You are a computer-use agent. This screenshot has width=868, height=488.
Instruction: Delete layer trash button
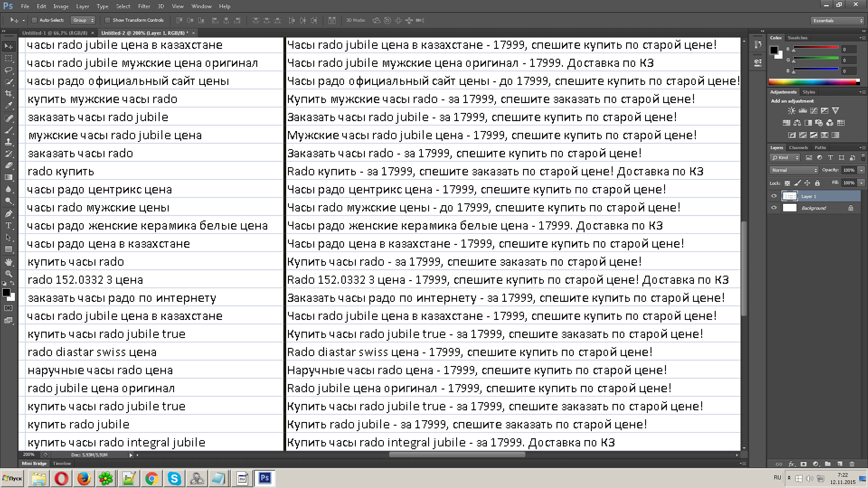(x=852, y=464)
